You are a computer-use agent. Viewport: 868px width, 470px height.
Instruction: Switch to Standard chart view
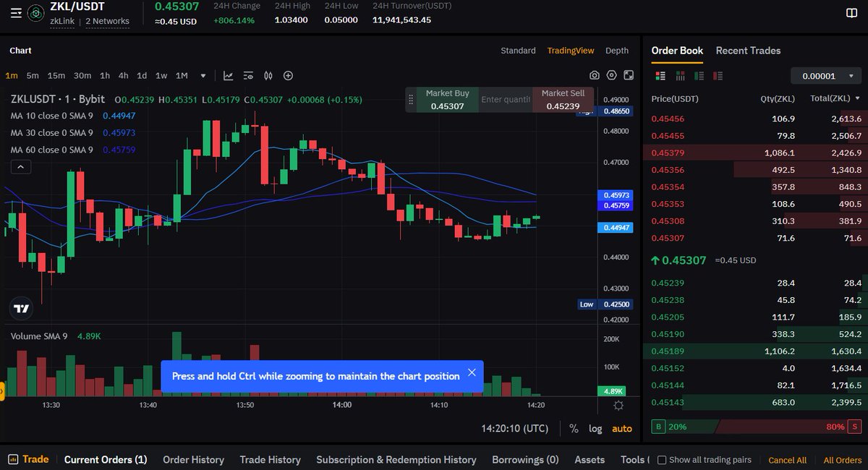click(518, 51)
